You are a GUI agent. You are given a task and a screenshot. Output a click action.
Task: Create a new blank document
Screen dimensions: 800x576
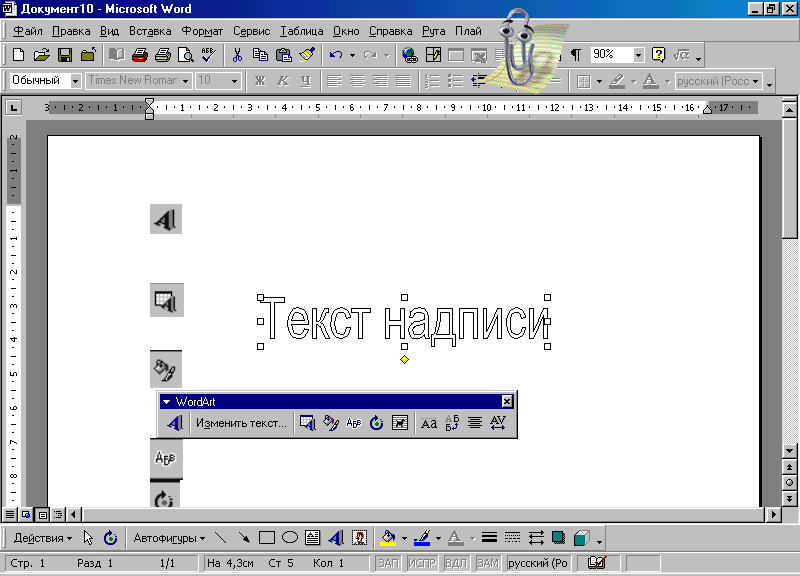pyautogui.click(x=18, y=55)
